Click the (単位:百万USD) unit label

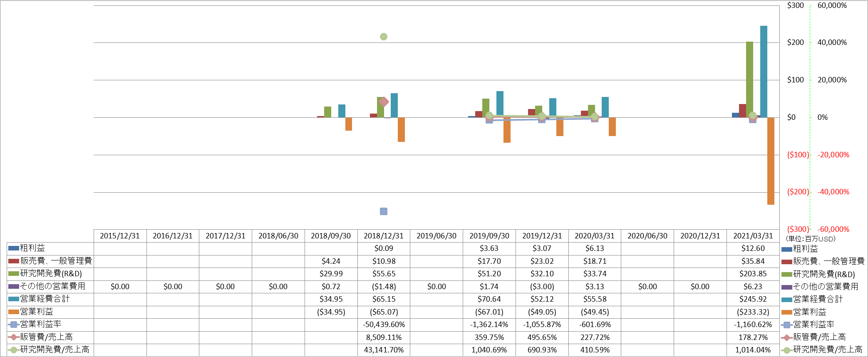click(811, 239)
